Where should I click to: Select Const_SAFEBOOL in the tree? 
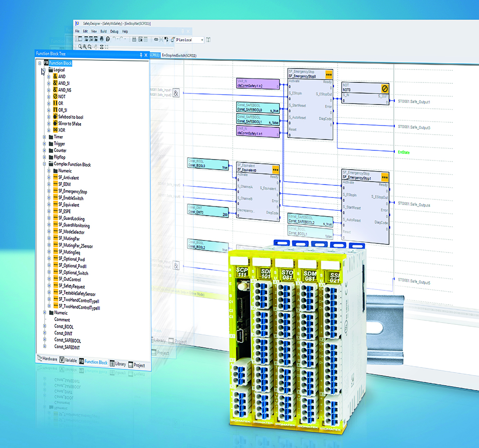pyautogui.click(x=68, y=340)
